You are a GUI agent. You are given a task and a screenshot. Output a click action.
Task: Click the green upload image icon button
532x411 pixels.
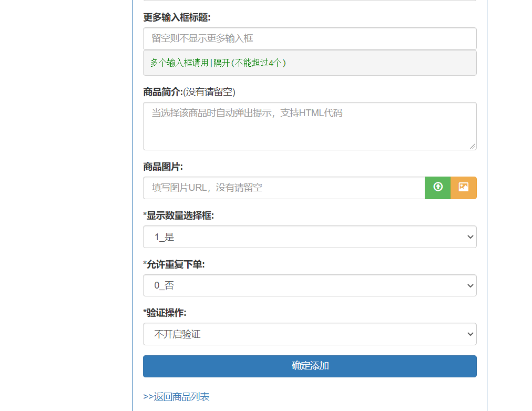point(438,188)
